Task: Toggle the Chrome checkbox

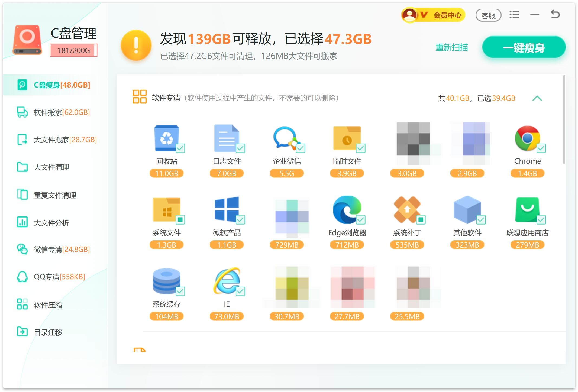Action: [541, 148]
